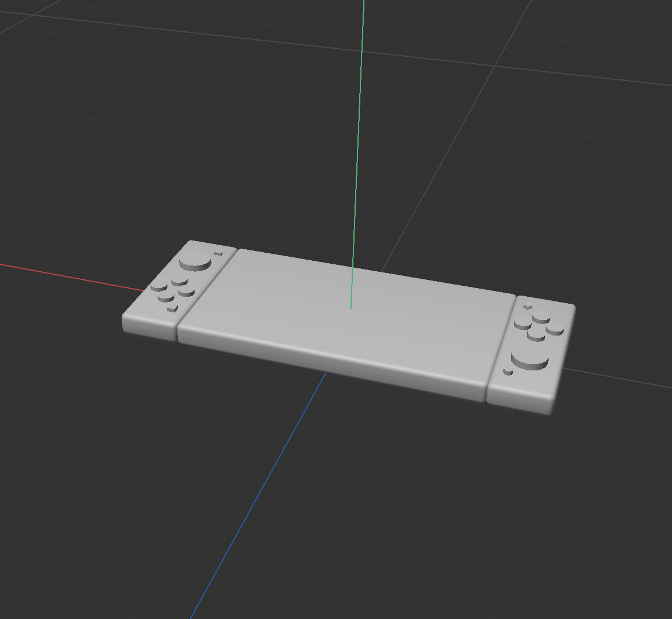Click the small home button on right controller
Screen dimensions: 672x619
[x=508, y=372]
